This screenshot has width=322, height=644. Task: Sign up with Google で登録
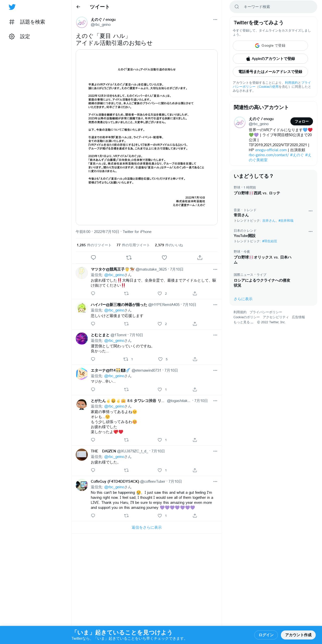pyautogui.click(x=270, y=46)
